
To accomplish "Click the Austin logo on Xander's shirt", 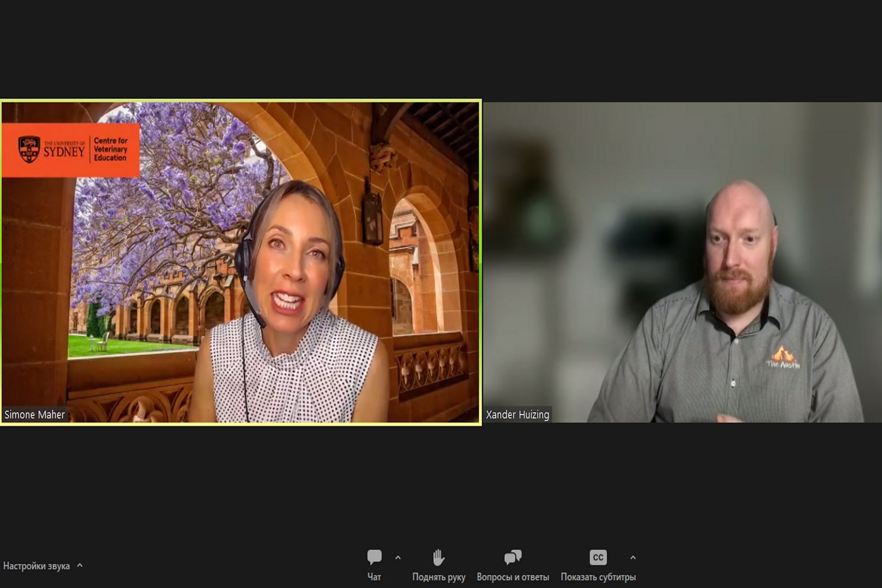I will (783, 358).
